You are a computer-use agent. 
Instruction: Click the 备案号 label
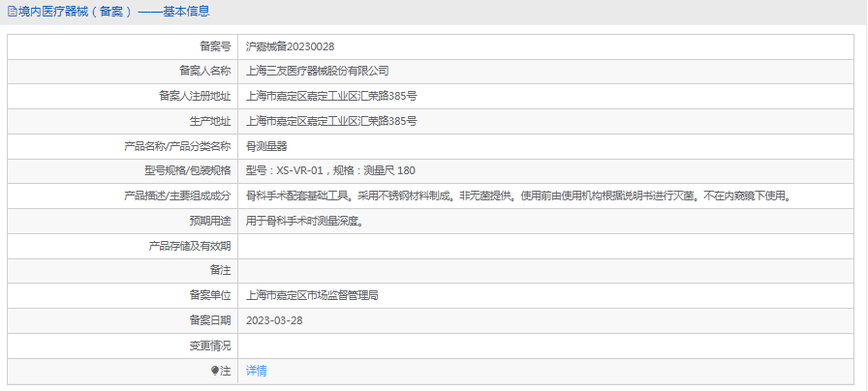tap(215, 46)
